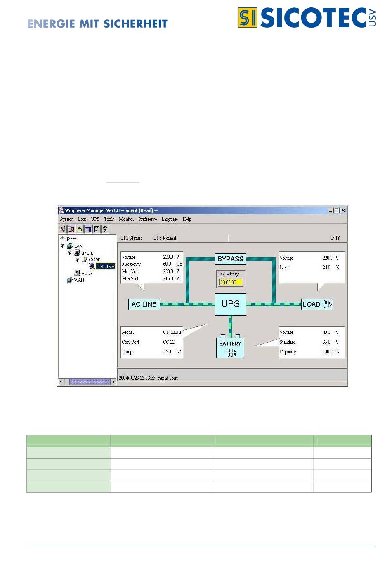Click the 'UPS Status:' label
The width and height of the screenshot is (392, 565).
click(131, 238)
